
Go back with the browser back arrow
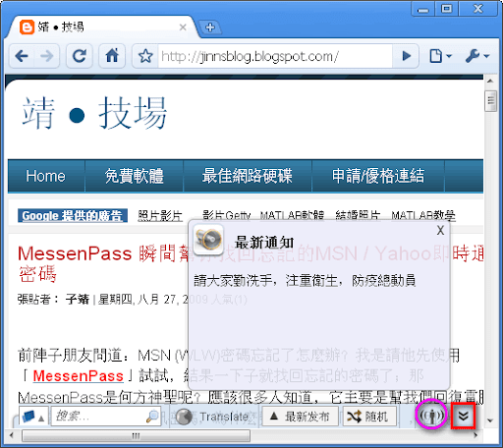[x=22, y=56]
